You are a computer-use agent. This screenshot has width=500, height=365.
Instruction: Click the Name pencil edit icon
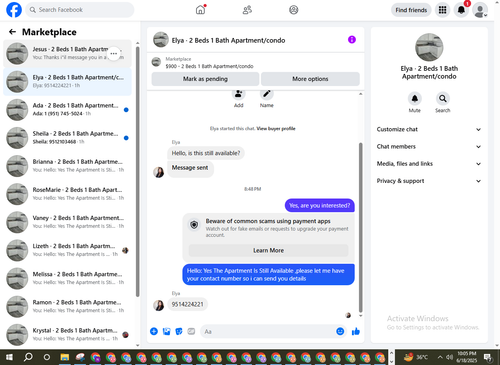(x=267, y=94)
